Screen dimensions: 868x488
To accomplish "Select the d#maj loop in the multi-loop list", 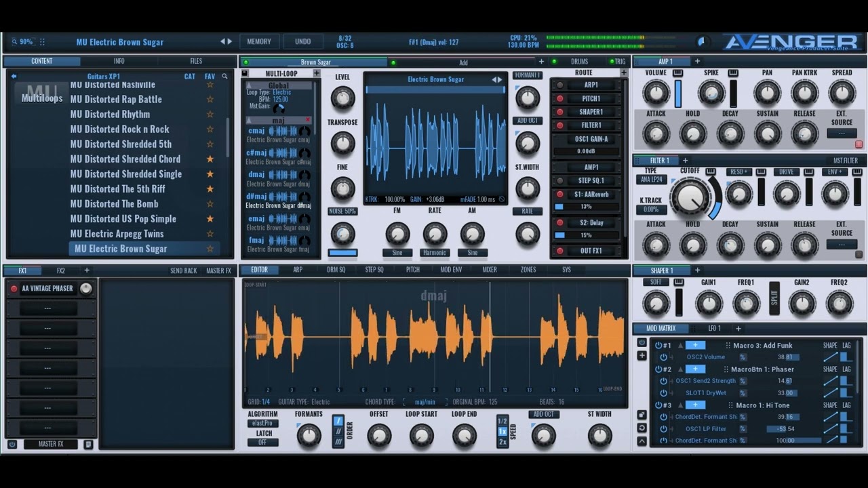I will click(279, 201).
